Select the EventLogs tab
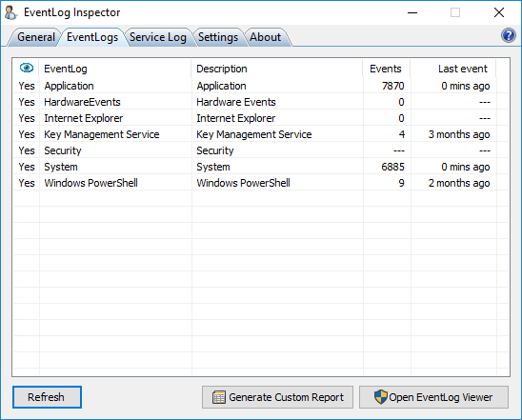This screenshot has height=420, width=522. coord(92,37)
